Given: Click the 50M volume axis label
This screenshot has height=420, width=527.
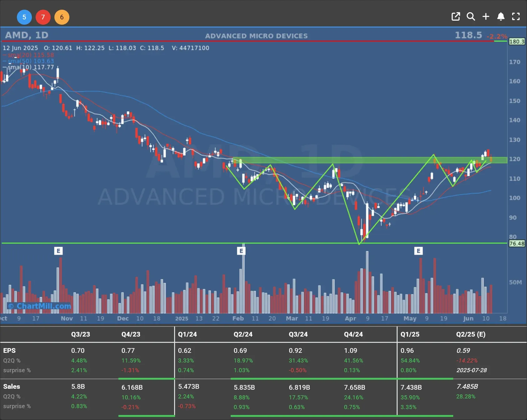Looking at the screenshot, I should (x=515, y=282).
